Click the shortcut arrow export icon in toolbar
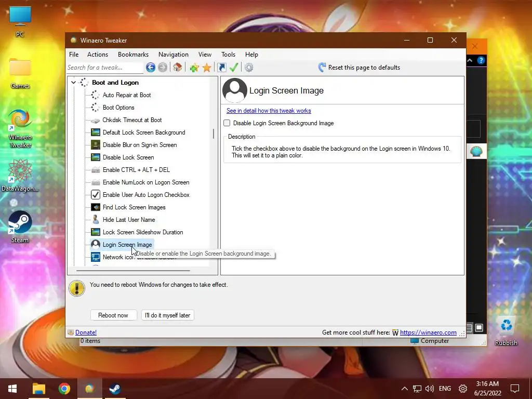This screenshot has width=532, height=399. [221, 67]
